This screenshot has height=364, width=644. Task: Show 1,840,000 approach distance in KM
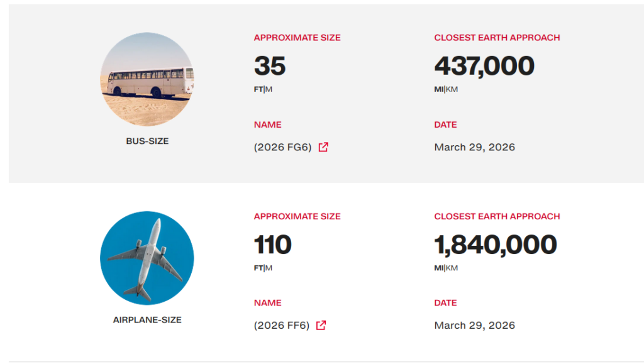coord(452,268)
